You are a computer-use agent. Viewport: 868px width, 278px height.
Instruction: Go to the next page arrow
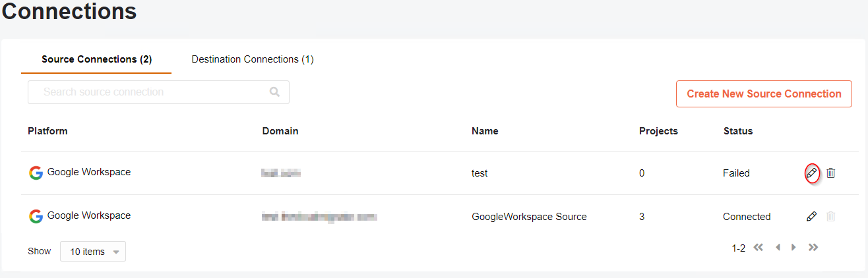[793, 248]
